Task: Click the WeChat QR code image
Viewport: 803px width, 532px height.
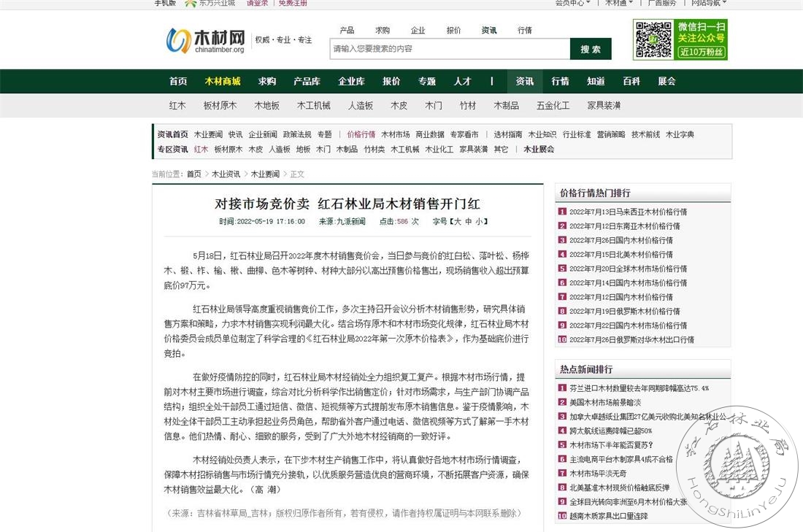Action: click(x=653, y=39)
